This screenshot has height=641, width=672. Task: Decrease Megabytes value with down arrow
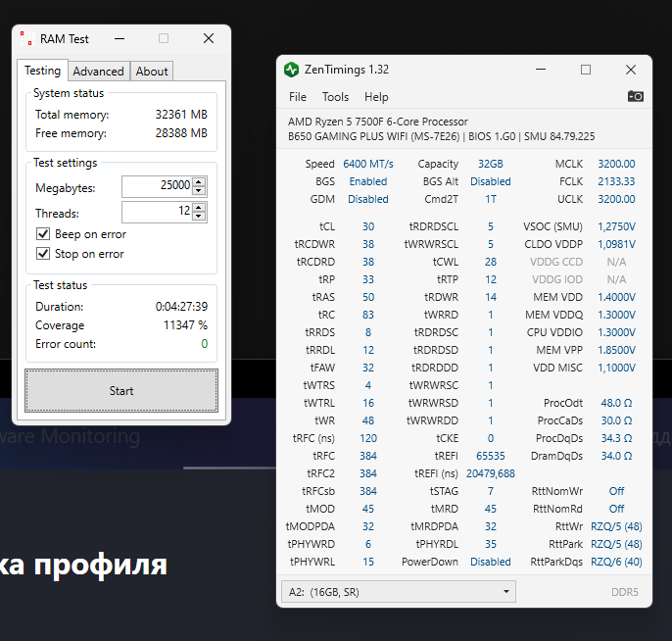point(199,191)
